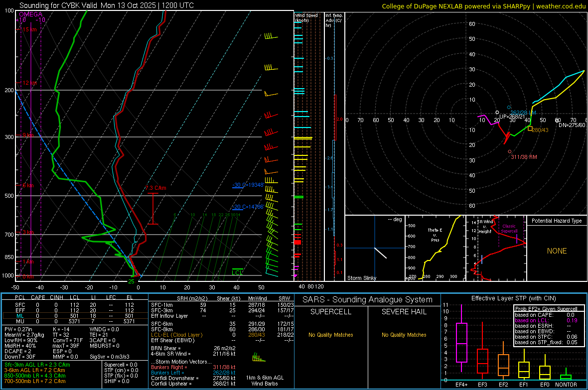Click the SEVERE HAIL column header in SARS
This screenshot has width=588, height=390.
404,312
